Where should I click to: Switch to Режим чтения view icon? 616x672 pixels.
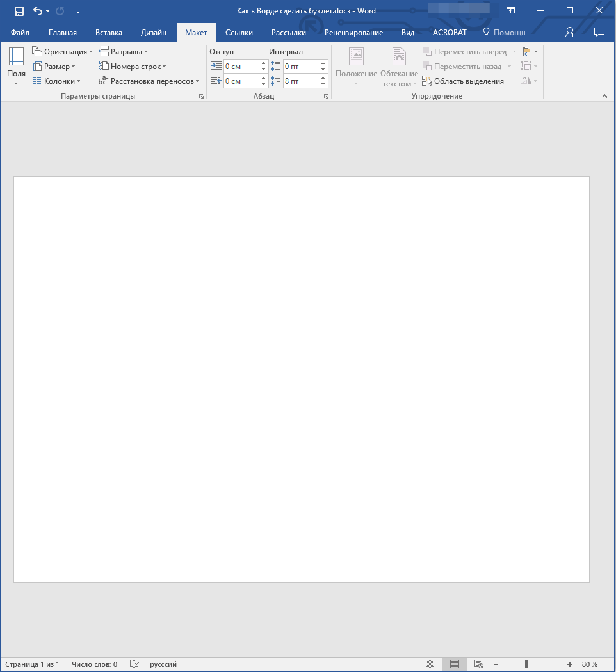(x=430, y=664)
